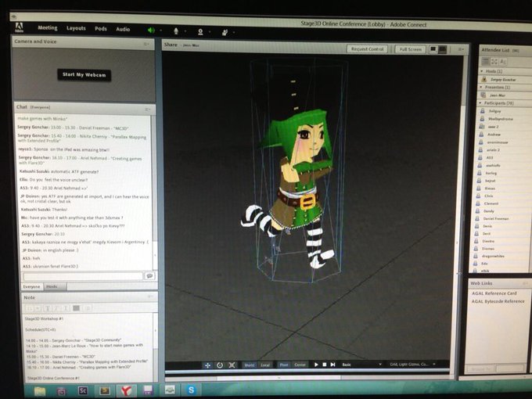The image size is (532, 399).
Task: Select fit-to-window view icon in Share pod
Action: pyautogui.click(x=433, y=49)
